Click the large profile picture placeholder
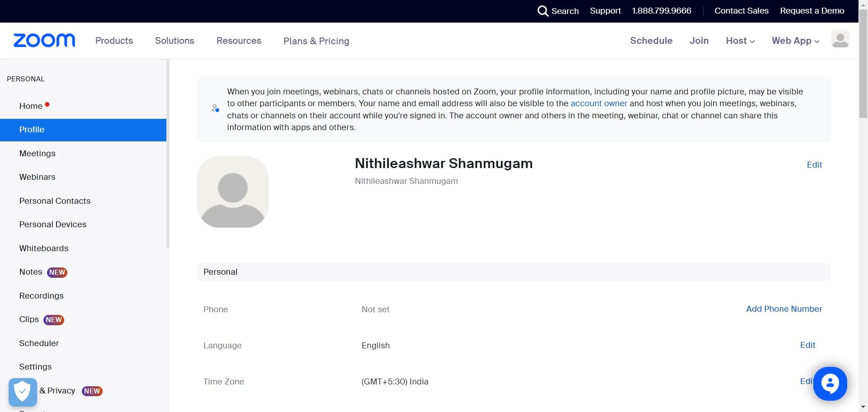The height and width of the screenshot is (412, 868). (x=233, y=192)
